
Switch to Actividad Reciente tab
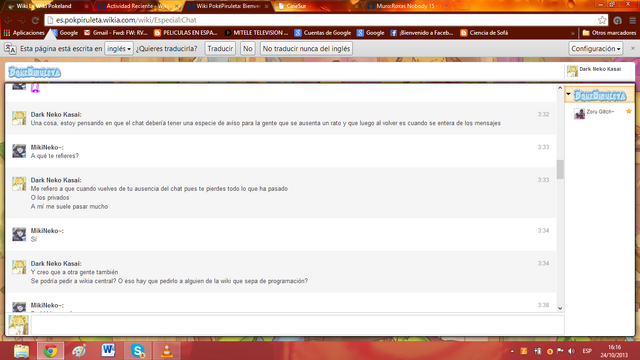(x=138, y=6)
